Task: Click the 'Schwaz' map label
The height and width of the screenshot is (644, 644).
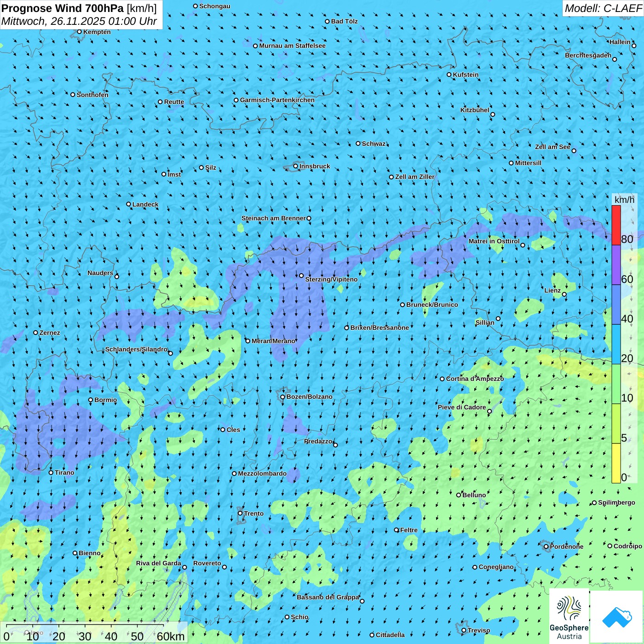Action: pos(374,144)
